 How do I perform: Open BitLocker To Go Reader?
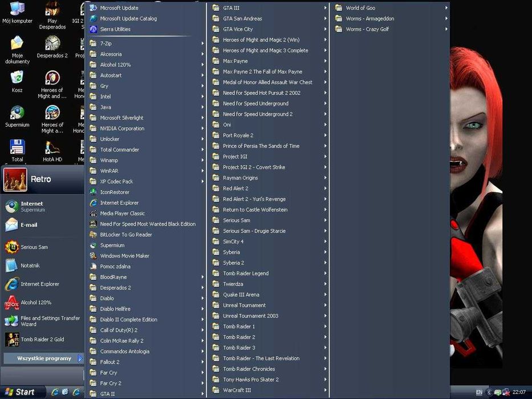click(x=146, y=234)
